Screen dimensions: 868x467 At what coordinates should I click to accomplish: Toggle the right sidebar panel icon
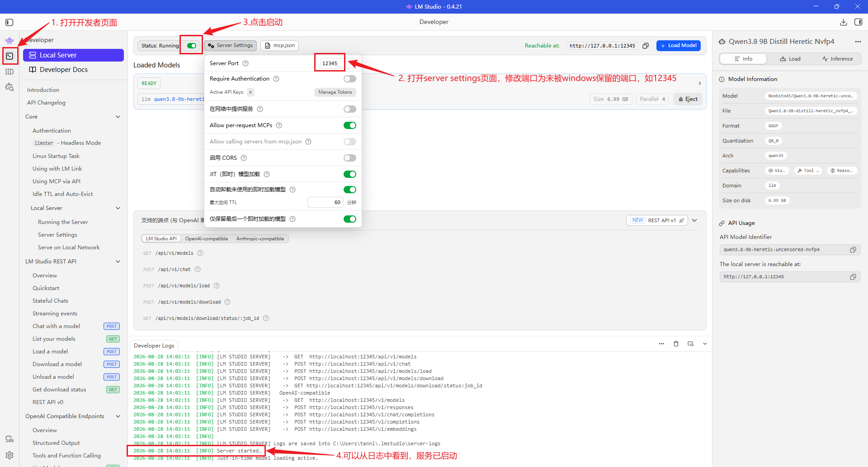[858, 22]
